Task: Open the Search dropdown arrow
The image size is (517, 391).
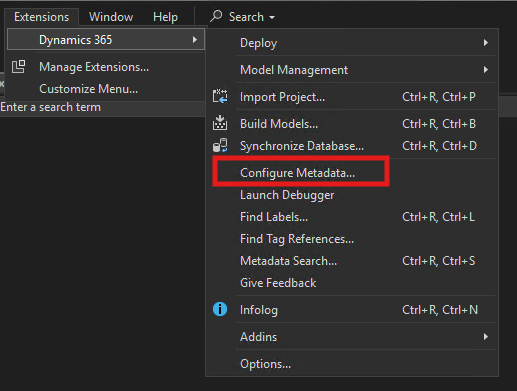Action: coord(272,17)
